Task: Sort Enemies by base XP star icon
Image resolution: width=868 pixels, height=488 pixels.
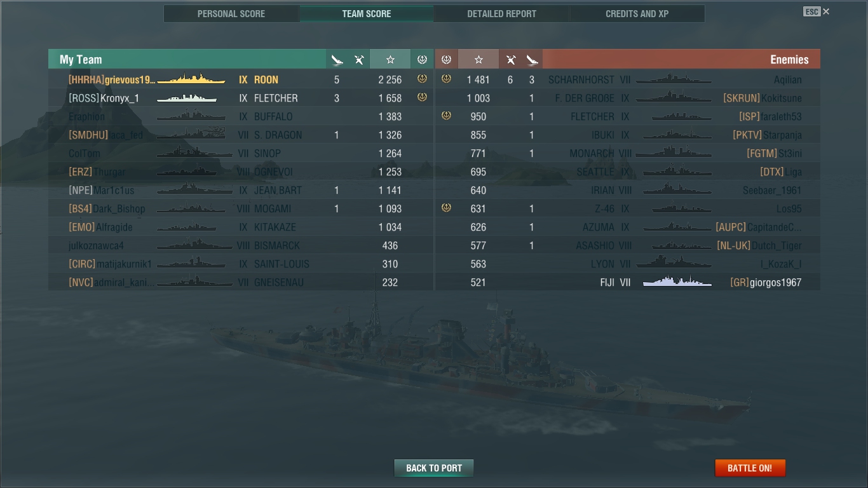Action: tap(478, 60)
